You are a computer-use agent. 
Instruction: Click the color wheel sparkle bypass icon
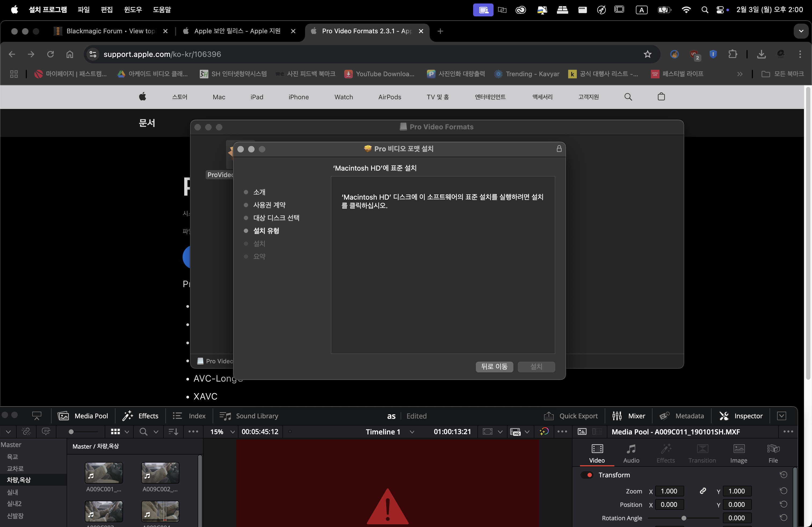tap(544, 431)
